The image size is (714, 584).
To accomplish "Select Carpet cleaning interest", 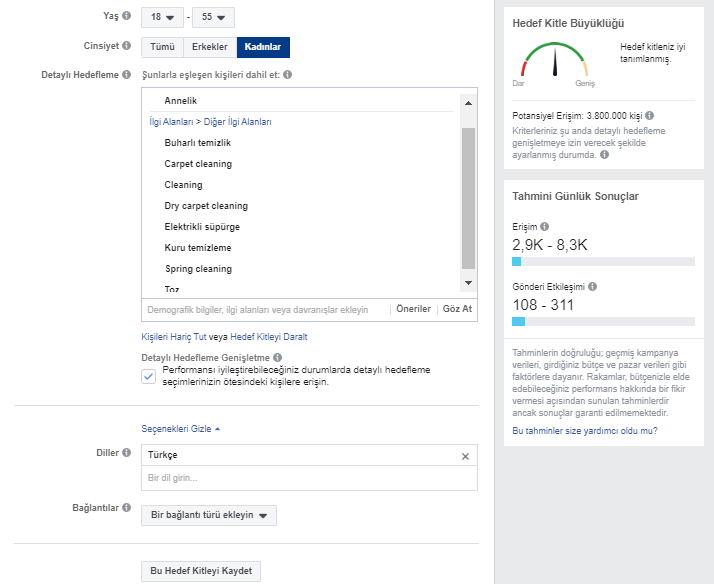I will 198,164.
